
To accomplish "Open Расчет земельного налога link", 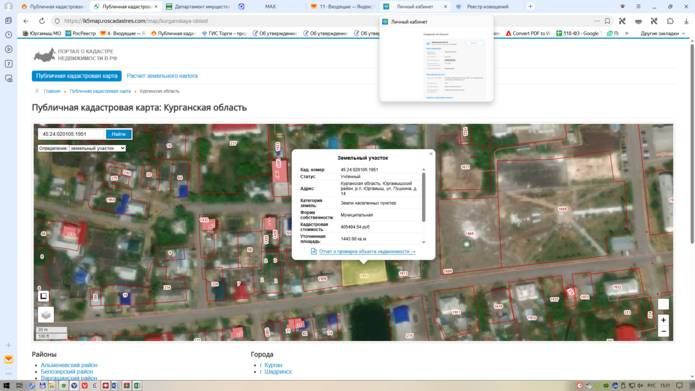I will tap(162, 76).
